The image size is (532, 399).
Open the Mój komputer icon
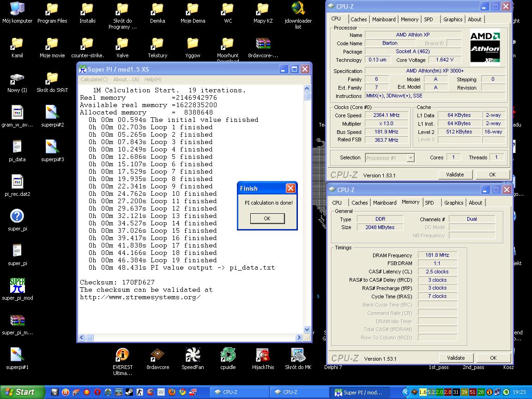[17, 9]
